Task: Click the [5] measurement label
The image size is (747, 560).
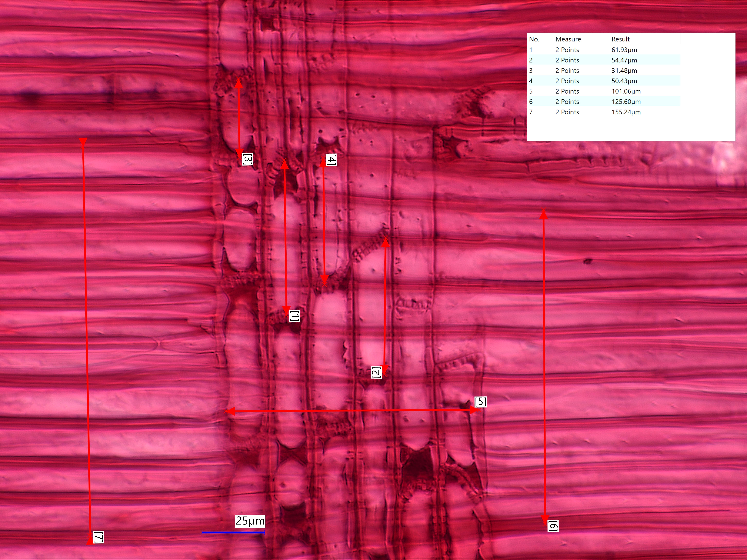Action: pos(480,402)
